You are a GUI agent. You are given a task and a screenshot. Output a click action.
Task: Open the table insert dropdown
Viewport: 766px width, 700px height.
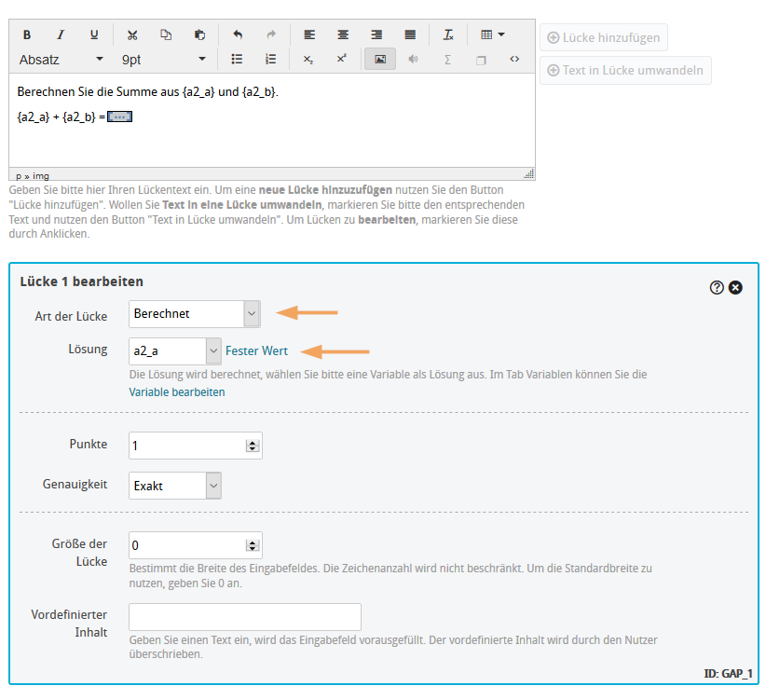tap(492, 34)
